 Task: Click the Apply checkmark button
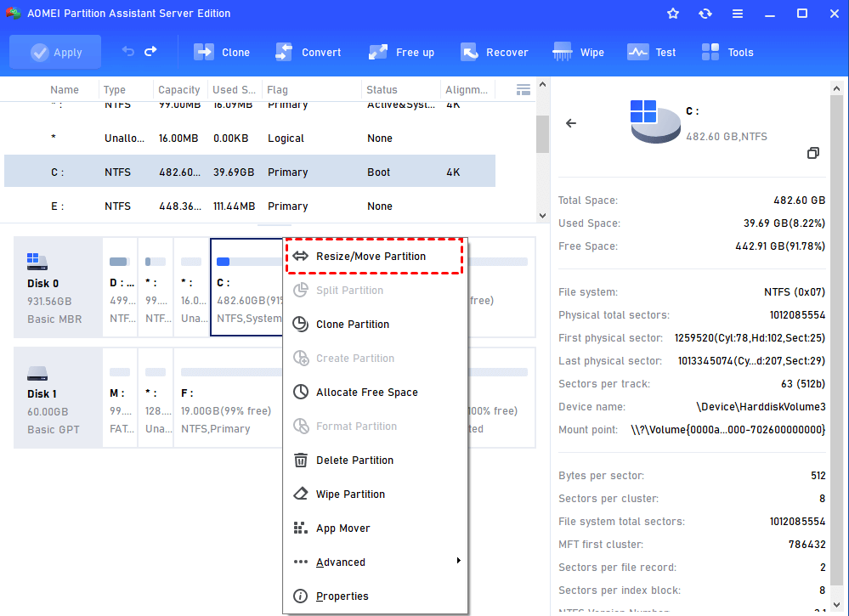[x=55, y=52]
